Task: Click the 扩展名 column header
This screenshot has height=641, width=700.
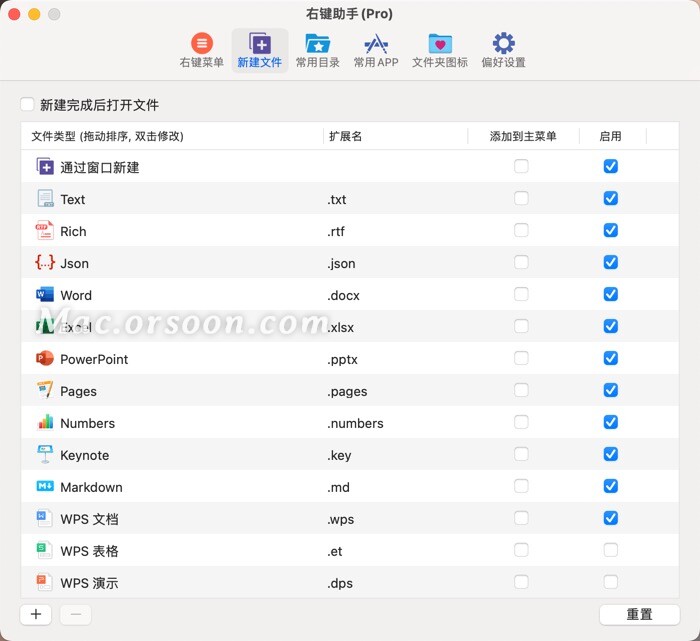Action: pyautogui.click(x=346, y=136)
